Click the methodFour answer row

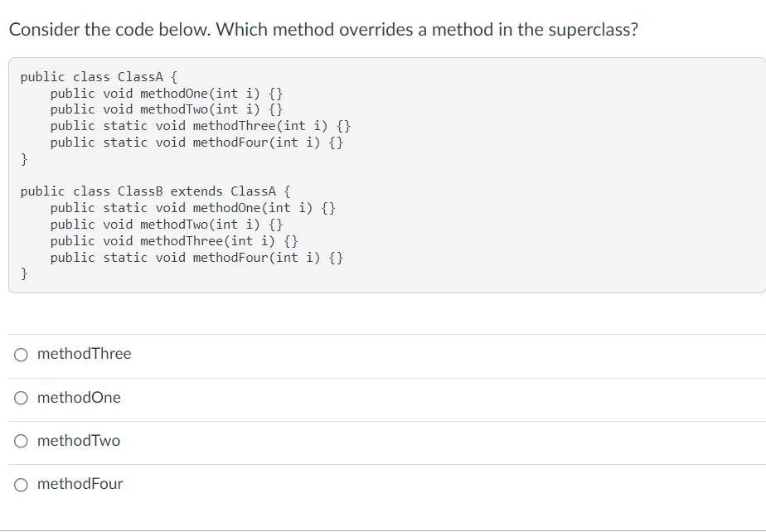pos(332,484)
